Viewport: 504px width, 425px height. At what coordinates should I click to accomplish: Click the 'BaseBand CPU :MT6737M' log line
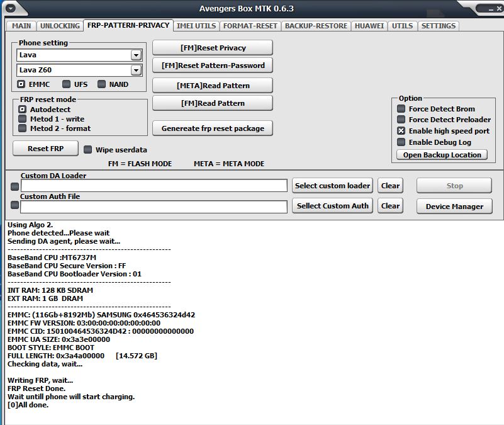tap(52, 258)
